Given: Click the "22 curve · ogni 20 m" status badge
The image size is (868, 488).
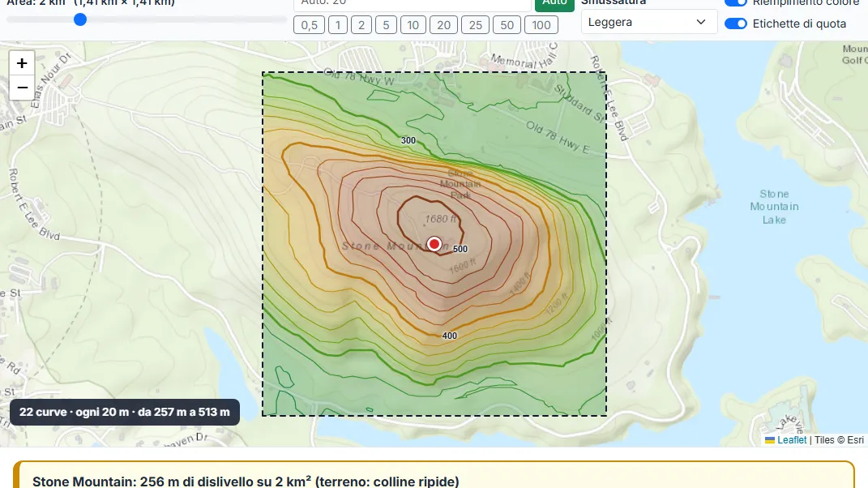Looking at the screenshot, I should click(125, 412).
